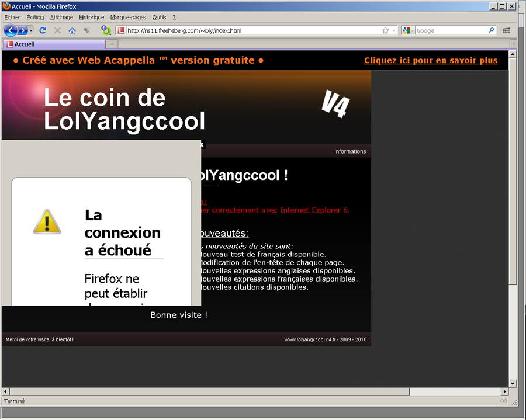Open the Informations navigation link

click(x=350, y=151)
